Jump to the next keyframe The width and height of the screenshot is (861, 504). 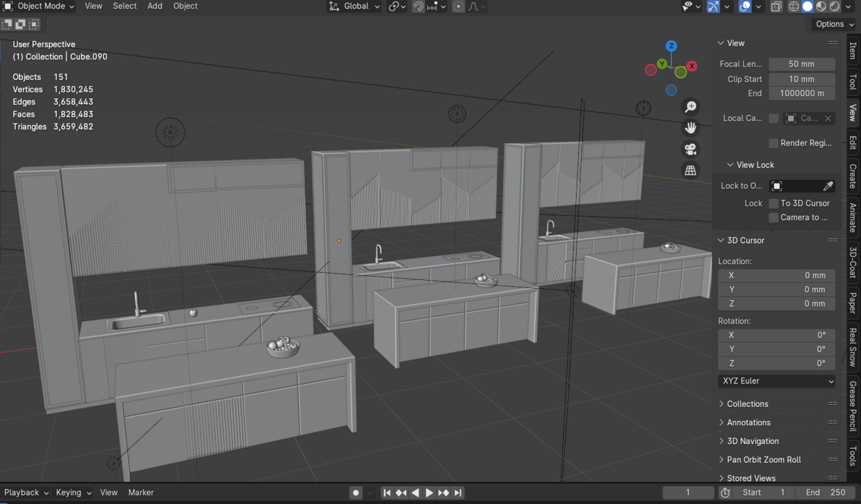coord(443,493)
